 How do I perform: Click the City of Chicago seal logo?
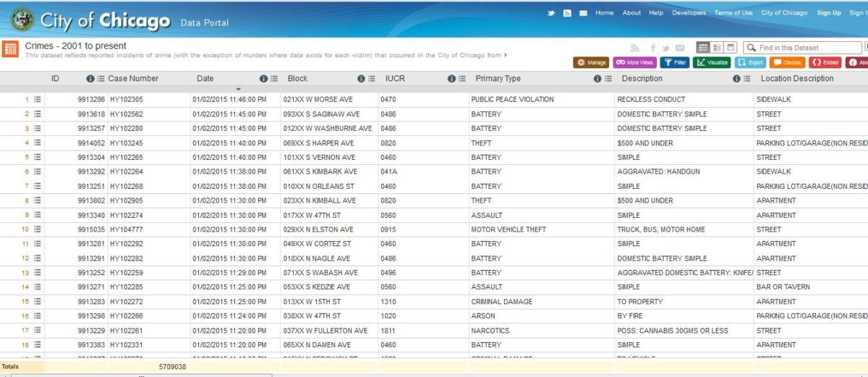point(22,19)
